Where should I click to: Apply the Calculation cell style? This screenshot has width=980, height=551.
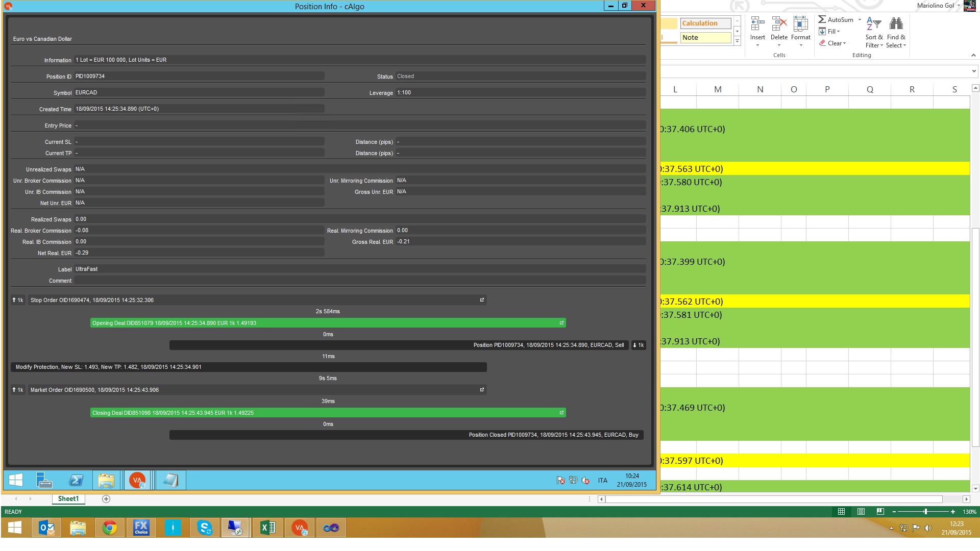coord(705,23)
